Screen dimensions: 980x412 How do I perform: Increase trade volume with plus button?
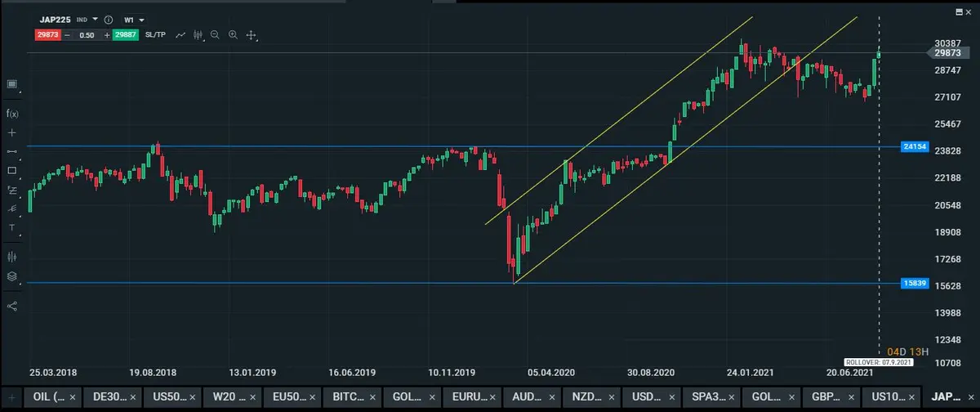click(x=107, y=35)
